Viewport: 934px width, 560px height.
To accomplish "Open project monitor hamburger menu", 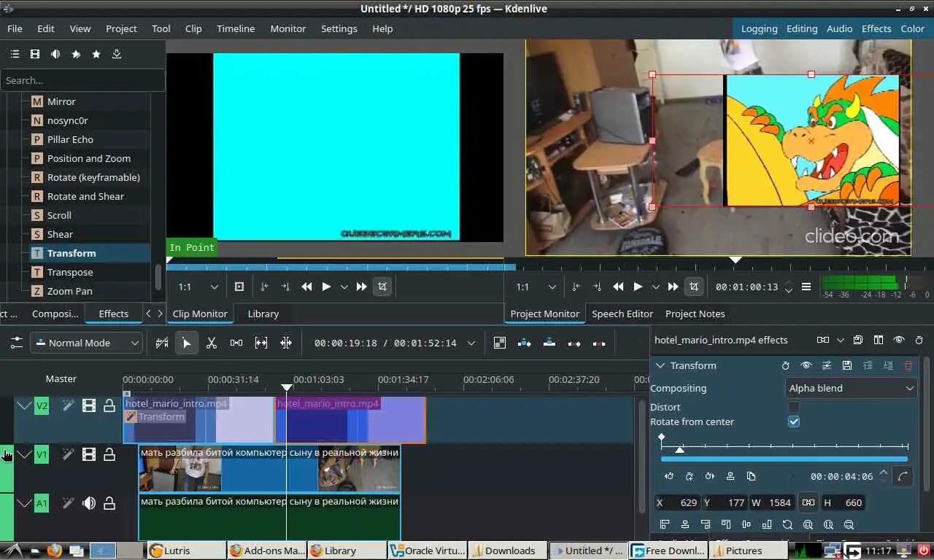I will click(806, 287).
